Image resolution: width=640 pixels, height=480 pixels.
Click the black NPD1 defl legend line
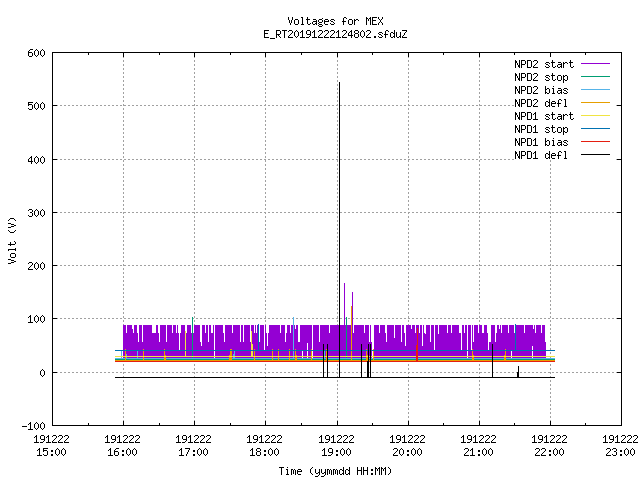point(595,155)
